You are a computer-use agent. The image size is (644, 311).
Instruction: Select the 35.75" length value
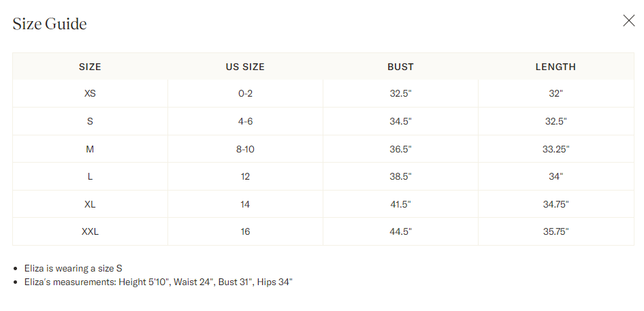[556, 231]
